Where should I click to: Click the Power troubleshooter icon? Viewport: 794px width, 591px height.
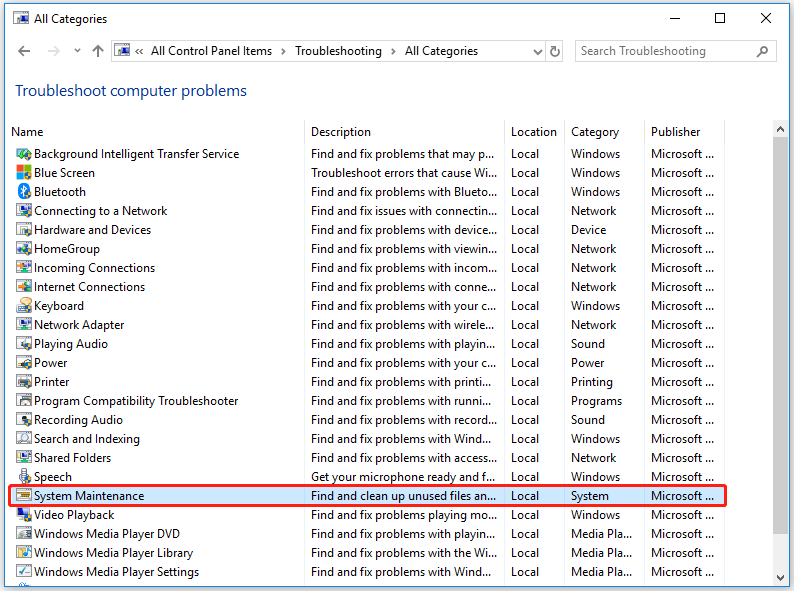pyautogui.click(x=24, y=363)
